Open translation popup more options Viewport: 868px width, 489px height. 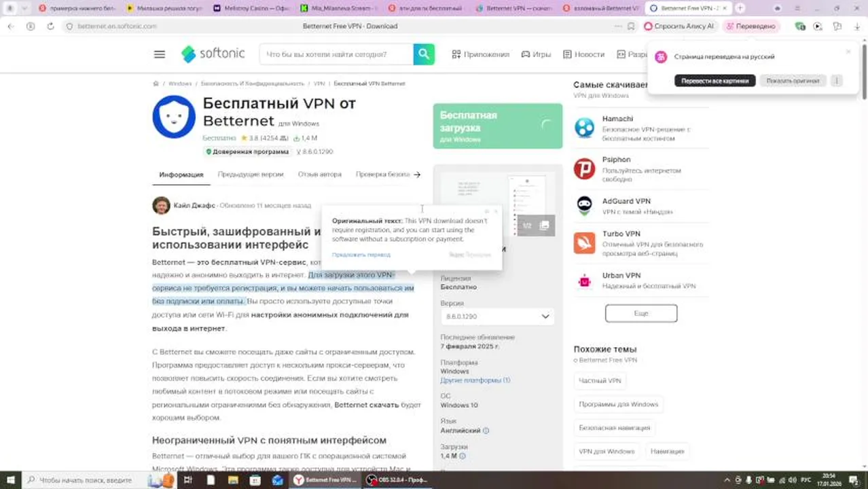tap(837, 80)
